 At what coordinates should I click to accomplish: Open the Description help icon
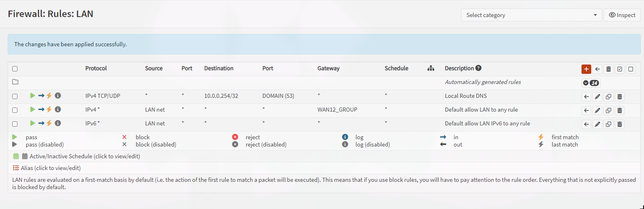tap(478, 68)
